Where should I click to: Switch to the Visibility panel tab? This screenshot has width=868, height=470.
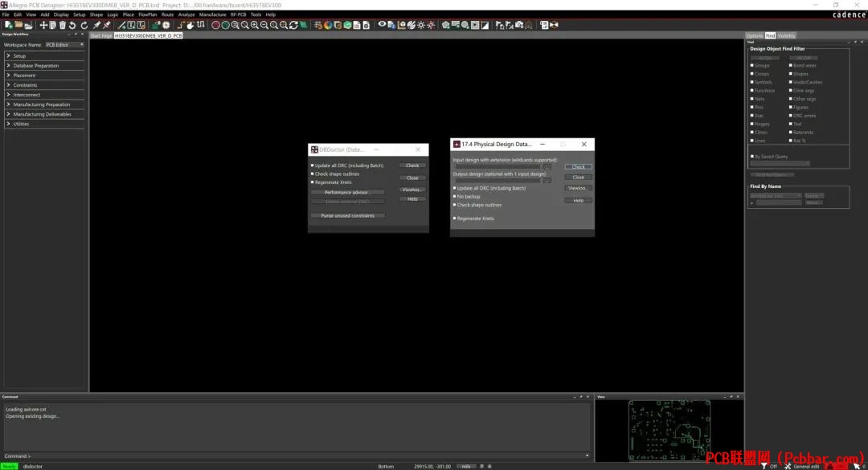coord(786,35)
